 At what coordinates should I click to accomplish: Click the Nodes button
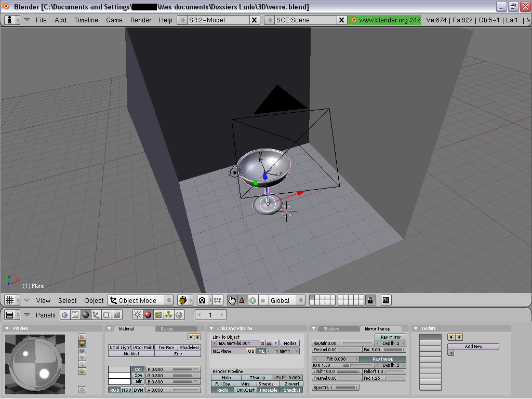pyautogui.click(x=290, y=343)
